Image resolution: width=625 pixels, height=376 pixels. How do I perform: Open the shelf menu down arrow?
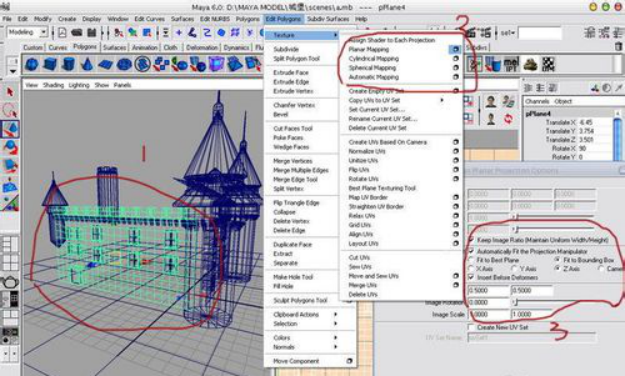point(13,72)
